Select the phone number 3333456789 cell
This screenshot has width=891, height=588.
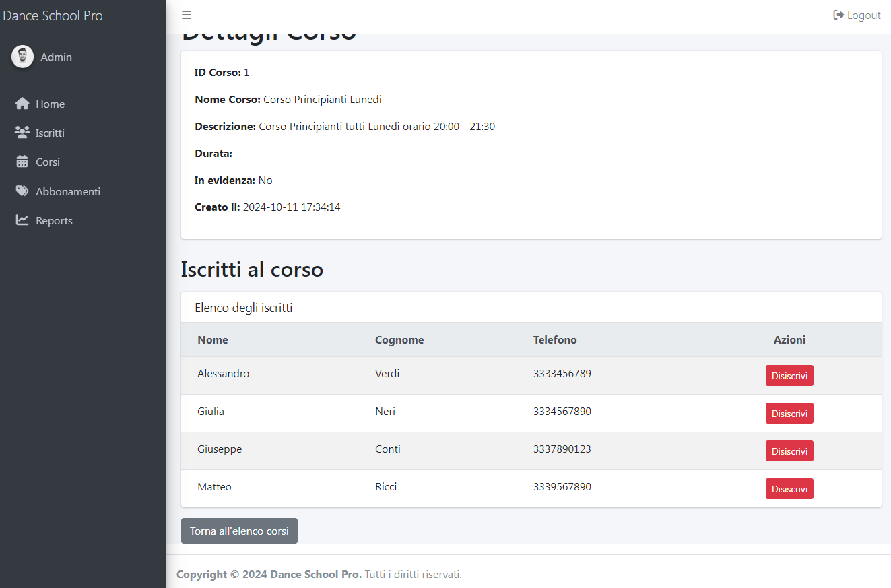pyautogui.click(x=562, y=373)
